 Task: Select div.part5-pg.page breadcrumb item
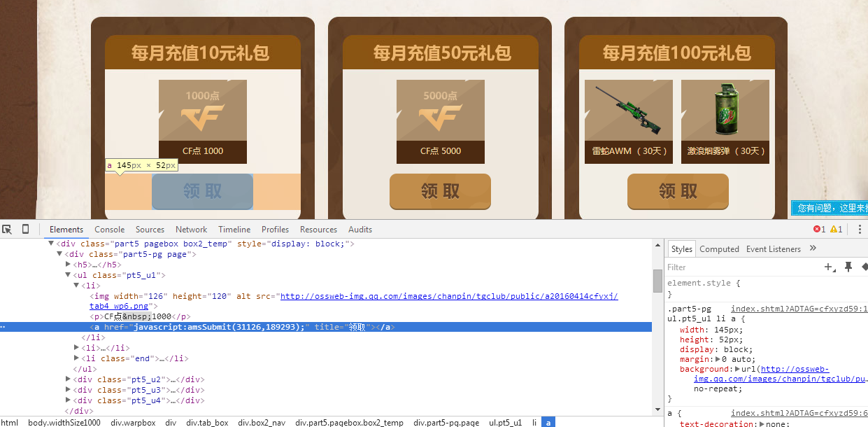click(x=446, y=422)
